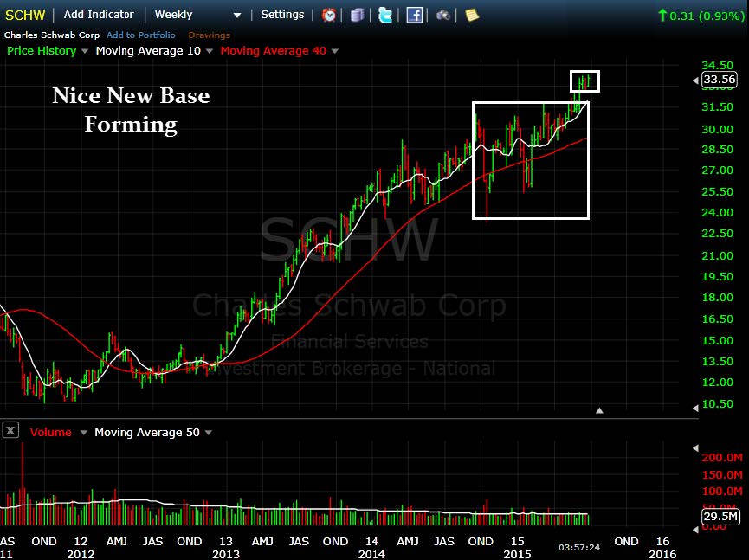Click the 29.5M volume value tag

point(720,516)
